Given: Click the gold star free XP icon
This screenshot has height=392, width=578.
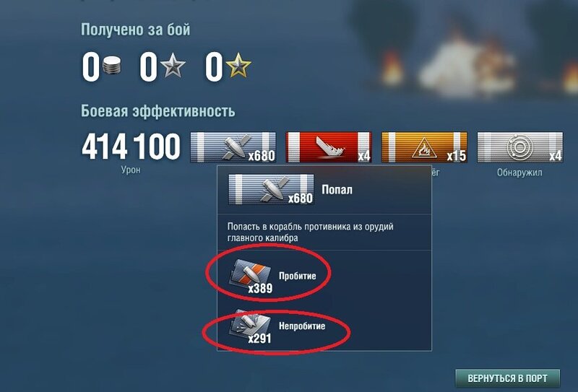Looking at the screenshot, I should 238,65.
